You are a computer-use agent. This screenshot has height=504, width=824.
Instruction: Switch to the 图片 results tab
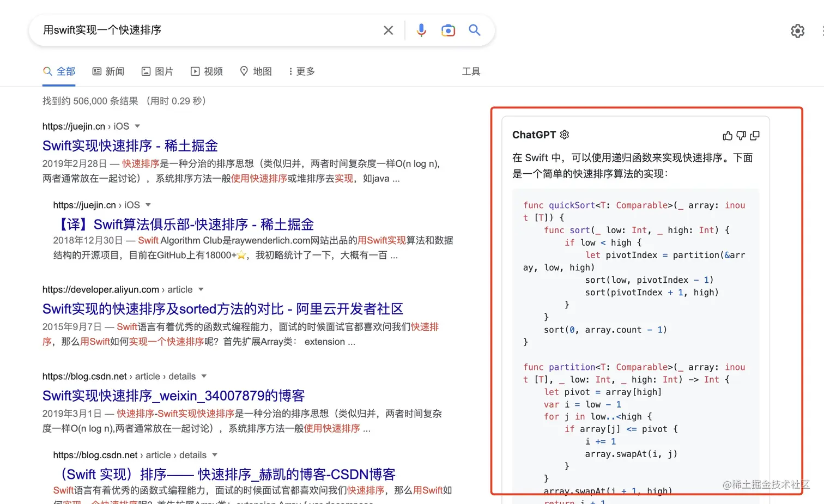157,71
